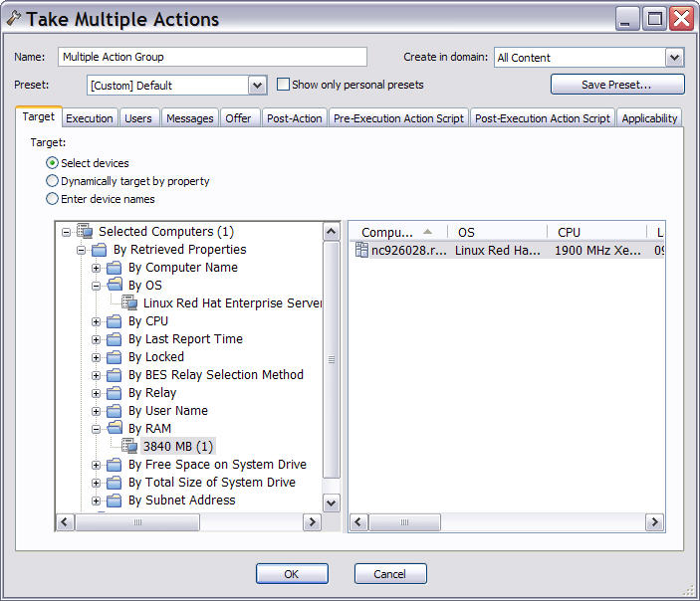The width and height of the screenshot is (700, 601).
Task: Confirm with the OK button
Action: tap(292, 574)
